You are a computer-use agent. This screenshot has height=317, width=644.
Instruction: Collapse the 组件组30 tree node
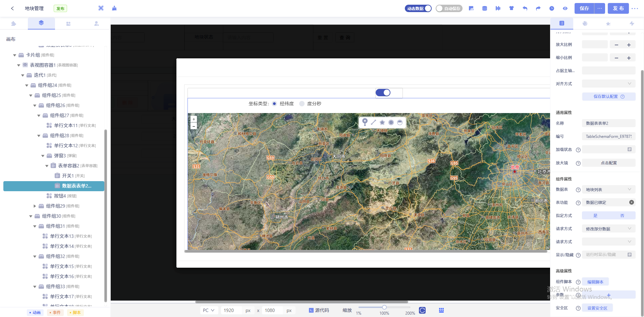(31, 216)
